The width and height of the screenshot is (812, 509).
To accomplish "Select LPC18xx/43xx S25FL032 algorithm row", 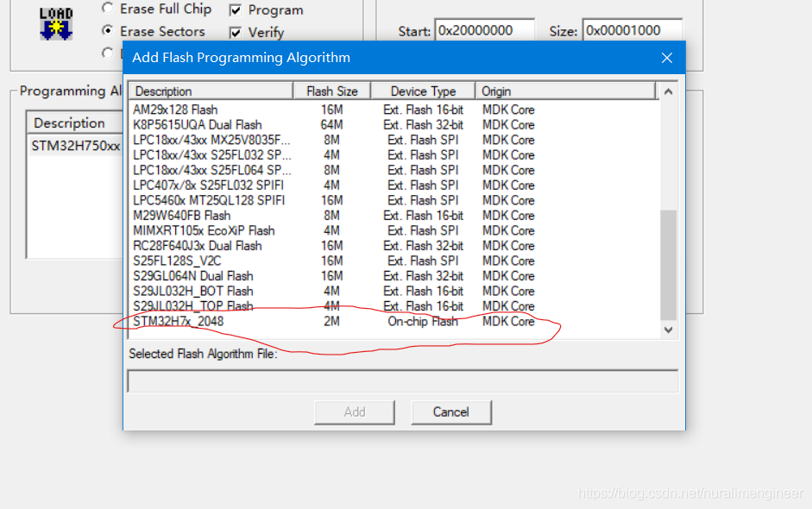I will click(394, 154).
